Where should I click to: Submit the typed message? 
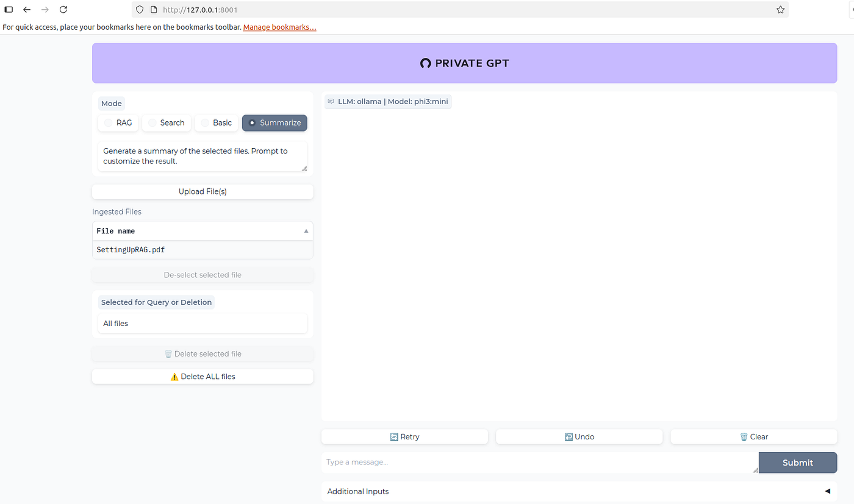click(x=798, y=463)
